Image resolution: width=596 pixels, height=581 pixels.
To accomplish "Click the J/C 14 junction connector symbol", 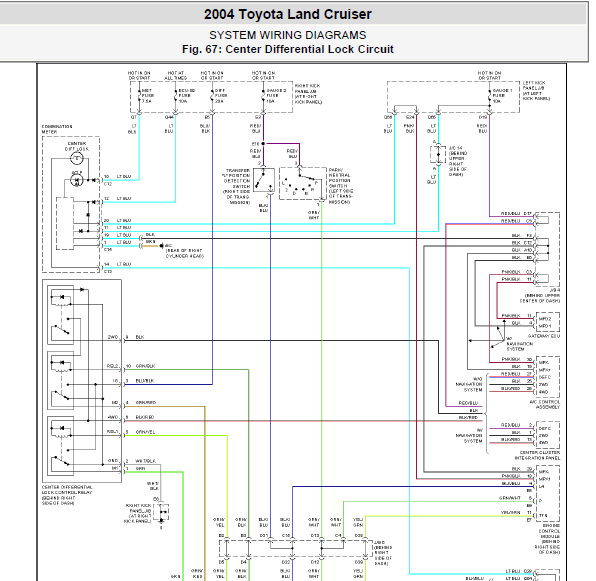I will coord(438,154).
